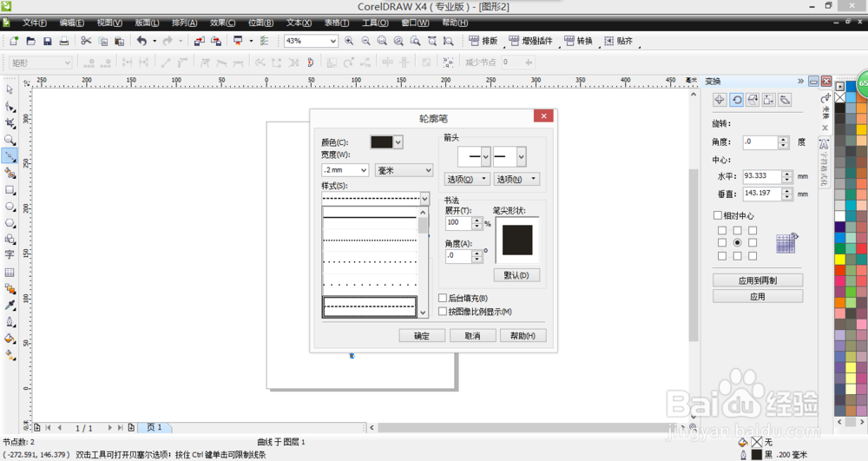The height and width of the screenshot is (461, 868).
Task: Click the Zoom out magnifier icon
Action: click(x=365, y=41)
